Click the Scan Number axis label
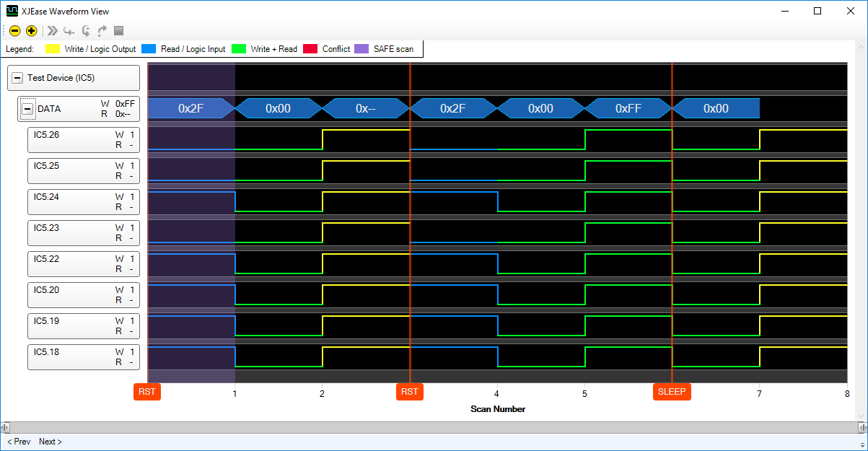 [x=498, y=409]
